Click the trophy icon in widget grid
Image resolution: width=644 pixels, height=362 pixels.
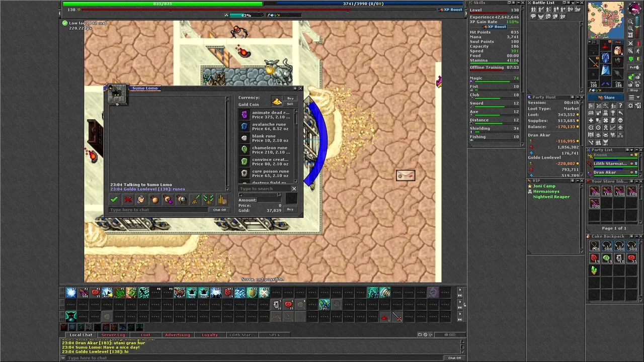click(614, 113)
